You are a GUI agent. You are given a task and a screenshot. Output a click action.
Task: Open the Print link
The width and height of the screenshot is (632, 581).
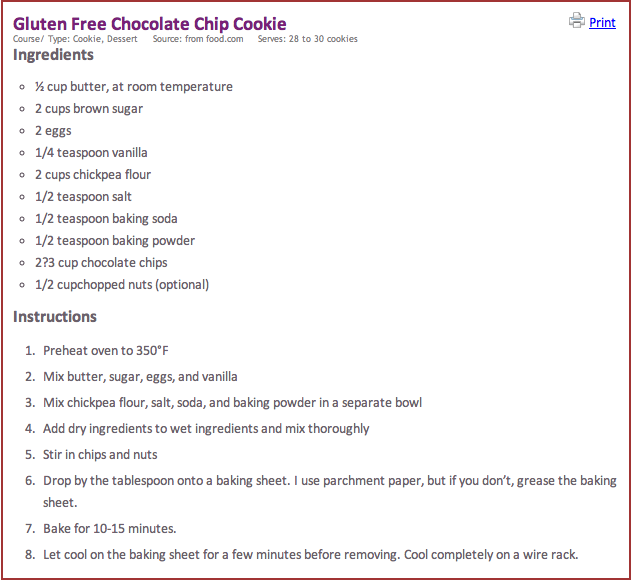point(602,22)
